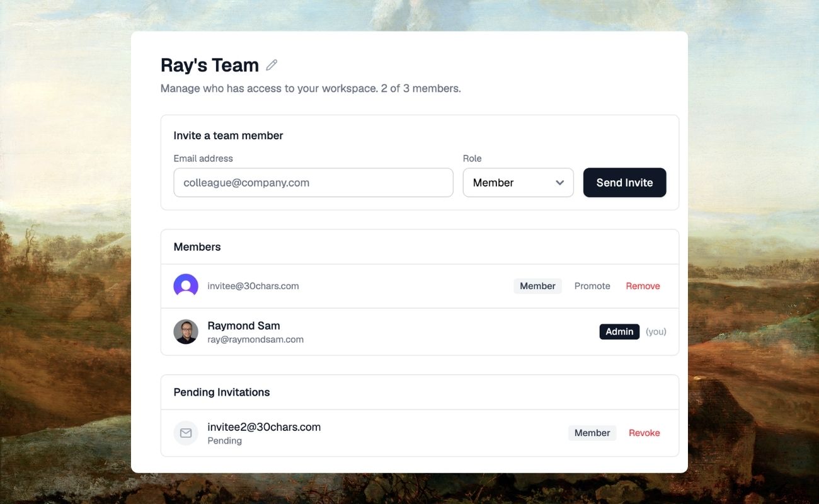Focus the Email address input field
The height and width of the screenshot is (504, 819).
(x=313, y=183)
